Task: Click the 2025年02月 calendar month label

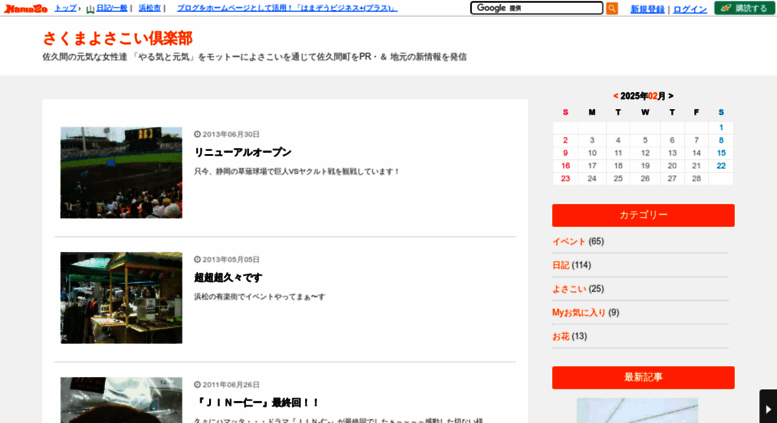Action: coord(643,96)
